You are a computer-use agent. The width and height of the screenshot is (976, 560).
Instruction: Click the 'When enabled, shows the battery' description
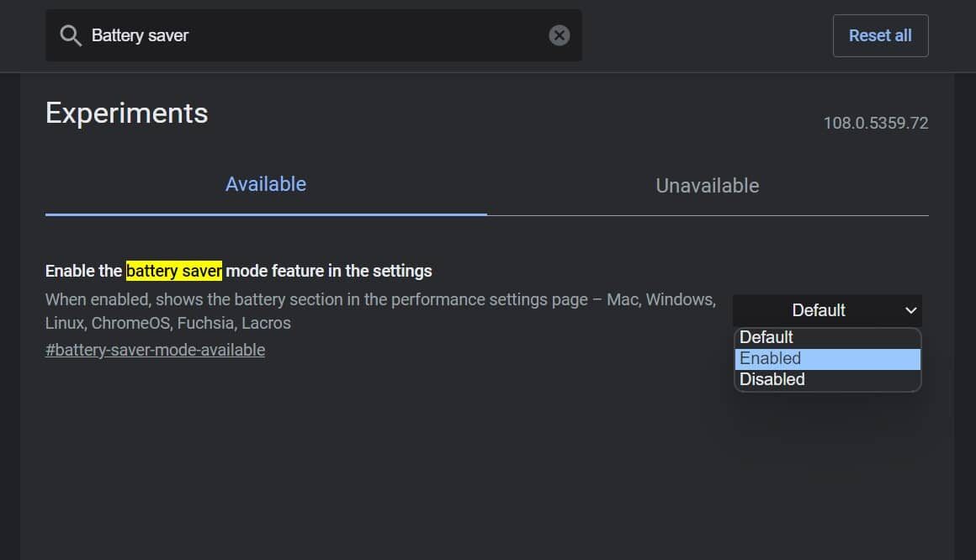168,299
